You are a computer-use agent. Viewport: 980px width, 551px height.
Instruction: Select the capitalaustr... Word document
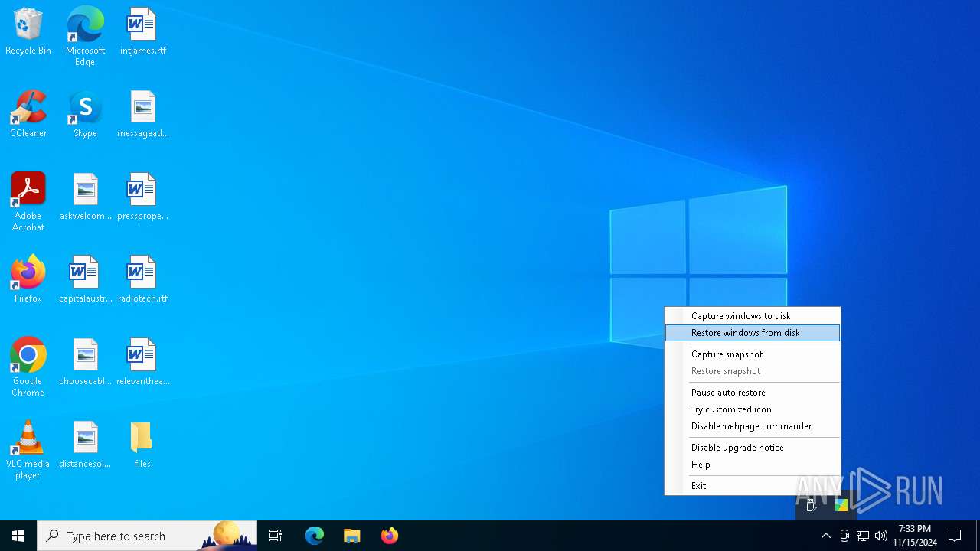point(85,280)
